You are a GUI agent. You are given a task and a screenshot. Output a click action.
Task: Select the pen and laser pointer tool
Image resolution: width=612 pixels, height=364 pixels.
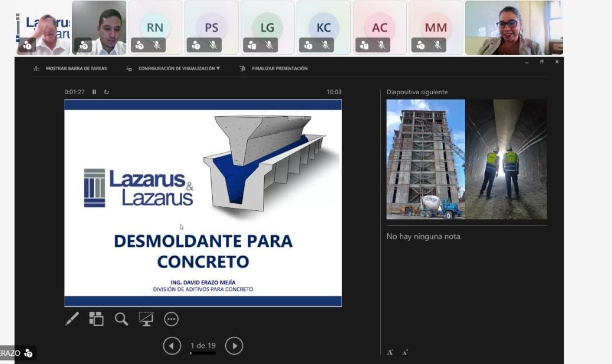click(72, 319)
